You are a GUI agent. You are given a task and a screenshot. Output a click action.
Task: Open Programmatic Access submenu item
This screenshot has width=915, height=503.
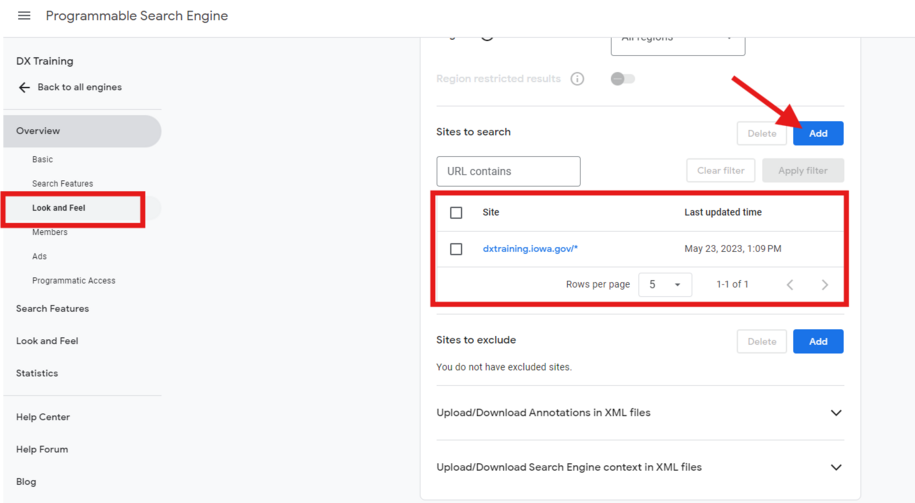click(x=74, y=281)
